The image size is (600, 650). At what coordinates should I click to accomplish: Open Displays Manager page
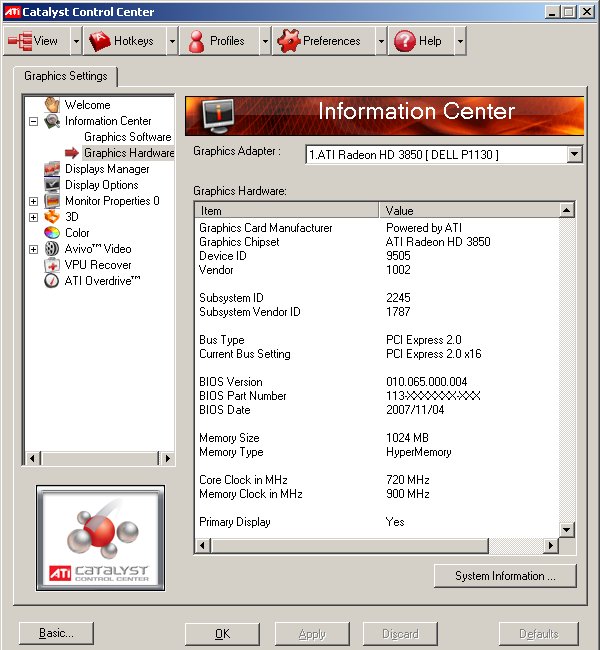pyautogui.click(x=107, y=169)
